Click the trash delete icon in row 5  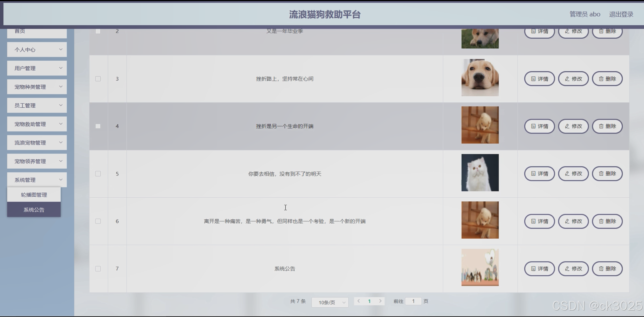601,174
